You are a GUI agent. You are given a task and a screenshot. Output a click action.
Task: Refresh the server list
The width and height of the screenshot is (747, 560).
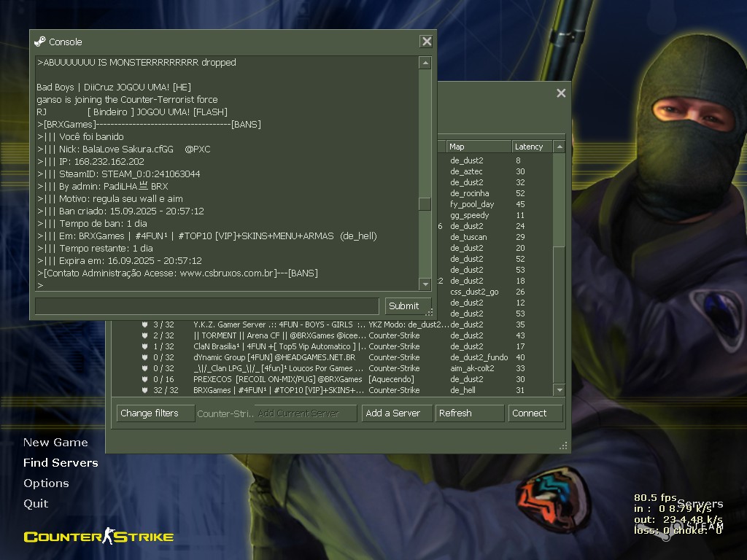[x=469, y=413]
